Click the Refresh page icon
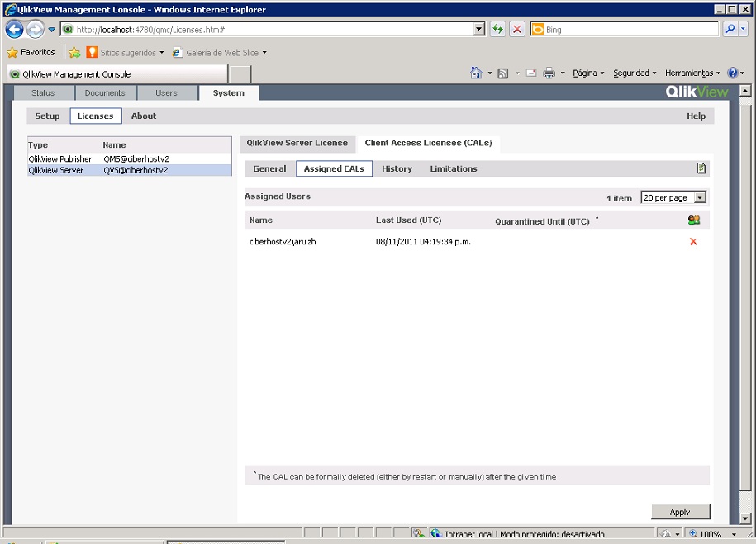 click(497, 30)
